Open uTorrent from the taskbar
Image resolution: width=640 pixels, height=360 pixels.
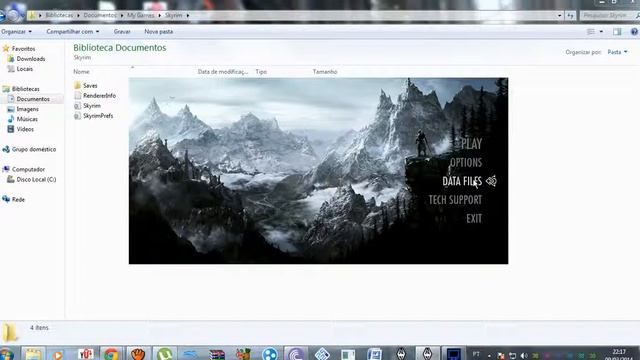click(164, 354)
